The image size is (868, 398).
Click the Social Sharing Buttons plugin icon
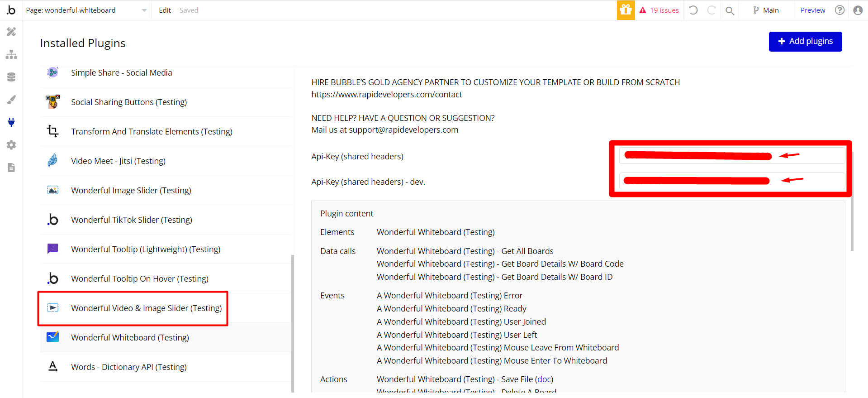(53, 102)
